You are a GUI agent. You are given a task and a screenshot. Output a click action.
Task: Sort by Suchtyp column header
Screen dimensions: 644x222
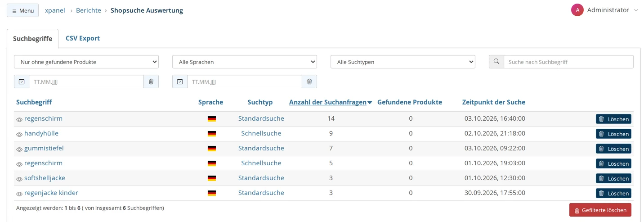click(260, 102)
